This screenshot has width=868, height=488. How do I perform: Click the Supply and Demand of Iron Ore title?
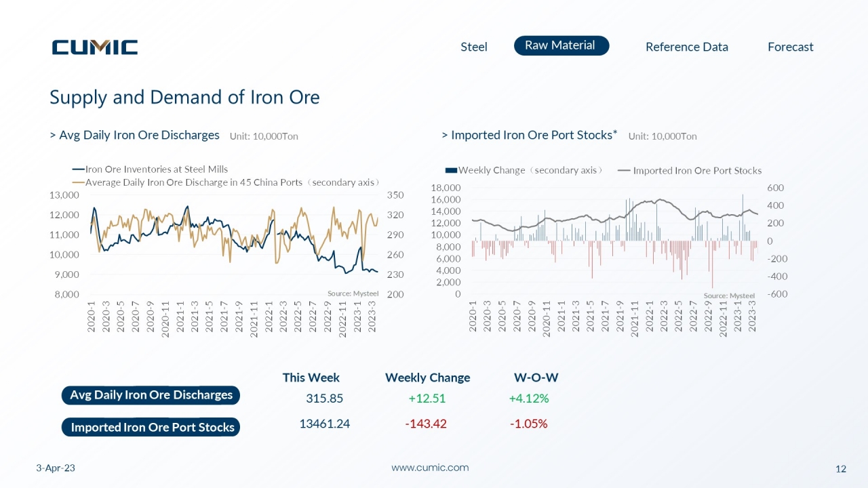point(184,98)
